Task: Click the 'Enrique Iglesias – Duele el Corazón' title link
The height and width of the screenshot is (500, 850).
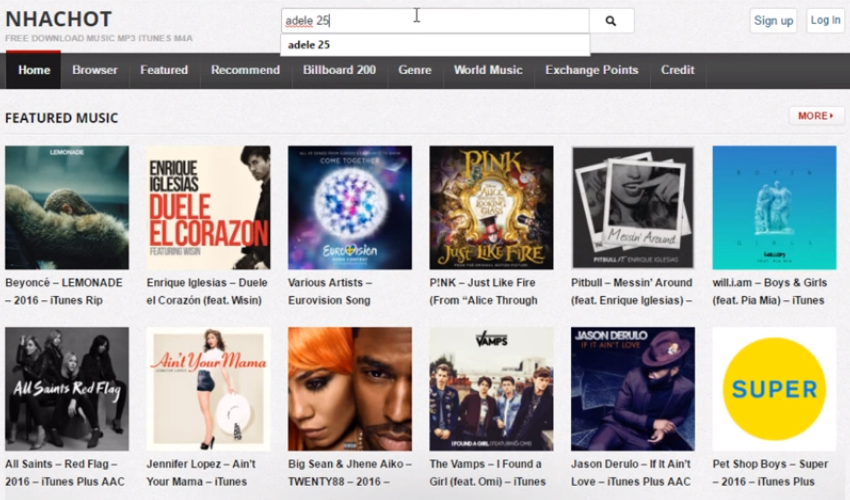Action: [x=207, y=291]
